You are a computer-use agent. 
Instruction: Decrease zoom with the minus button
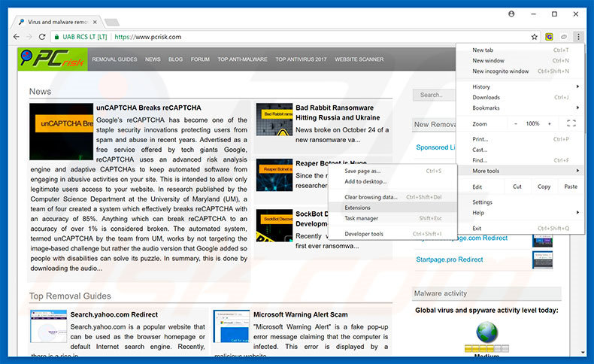pyautogui.click(x=516, y=123)
